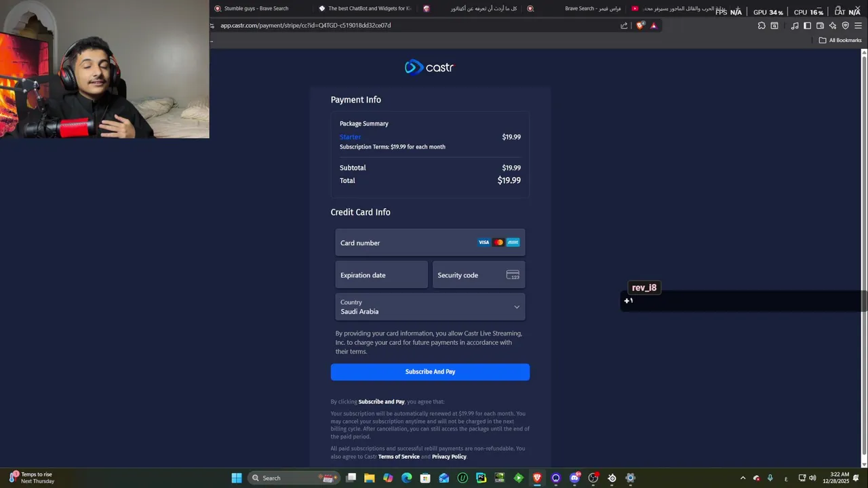Open the Brave Wallet icon
The width and height of the screenshot is (868, 488).
[820, 26]
